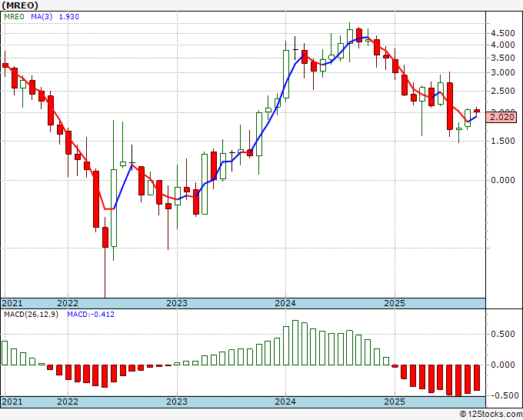Open the 12Stocks.com copyright link

[x=491, y=415]
